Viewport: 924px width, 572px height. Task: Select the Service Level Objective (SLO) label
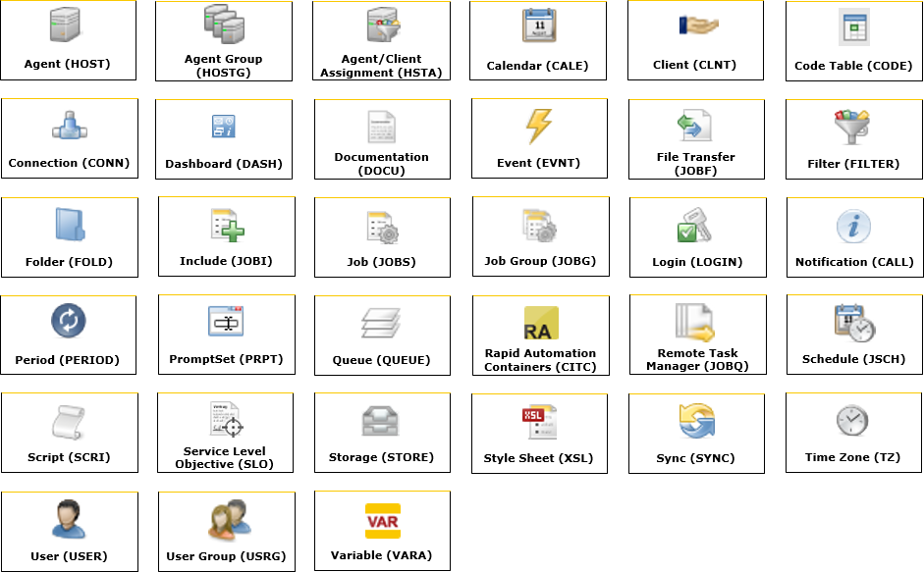[x=225, y=458]
